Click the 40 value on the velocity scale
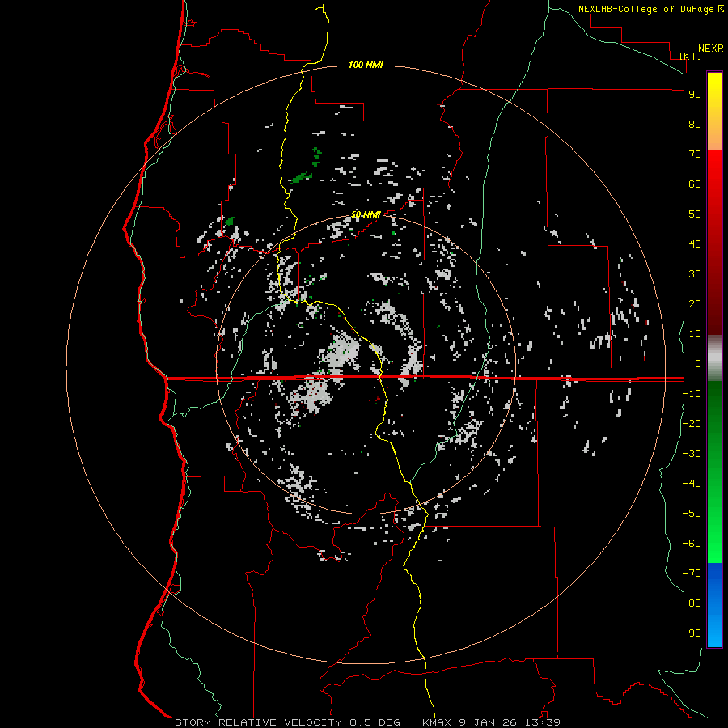Viewport: 728px width, 728px height. 695,243
